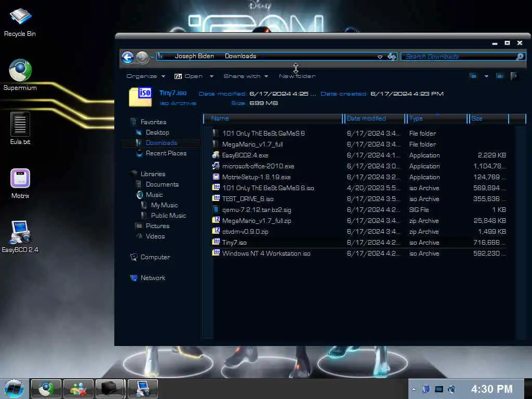Click the Supermium taskbar button
This screenshot has height=399, width=532.
(x=46, y=389)
